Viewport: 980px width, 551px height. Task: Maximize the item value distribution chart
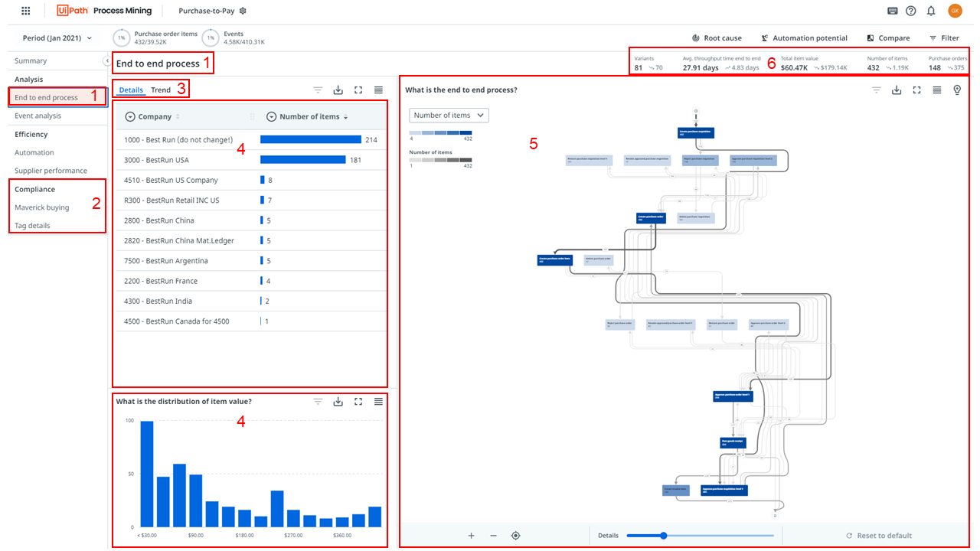tap(358, 401)
